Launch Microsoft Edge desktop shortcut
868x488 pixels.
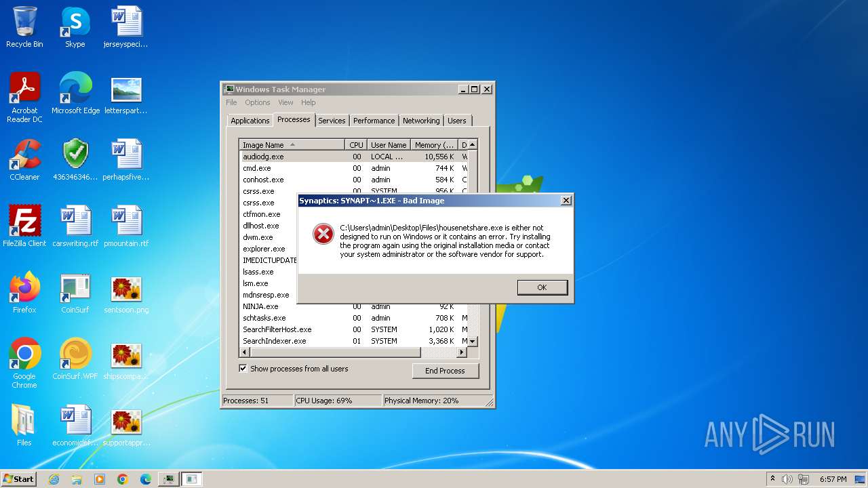75,94
